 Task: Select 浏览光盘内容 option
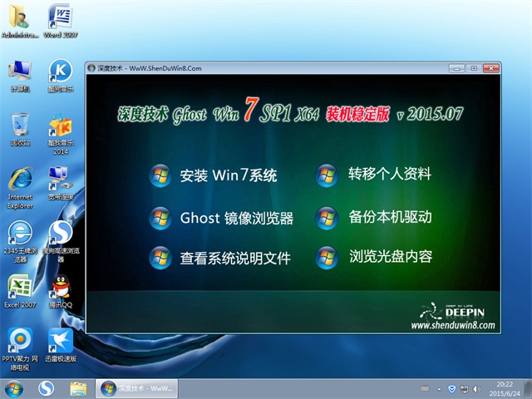(391, 257)
